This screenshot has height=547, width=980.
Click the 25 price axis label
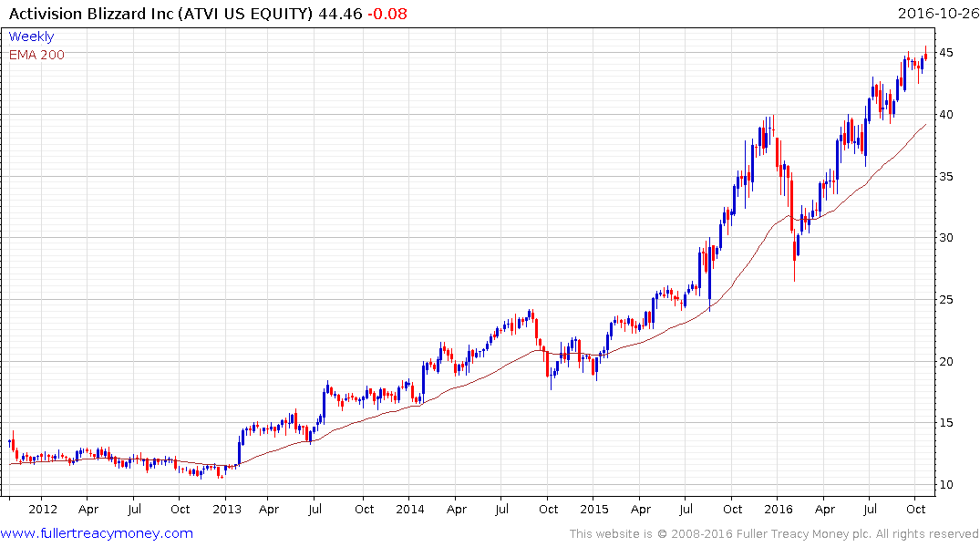coord(946,299)
